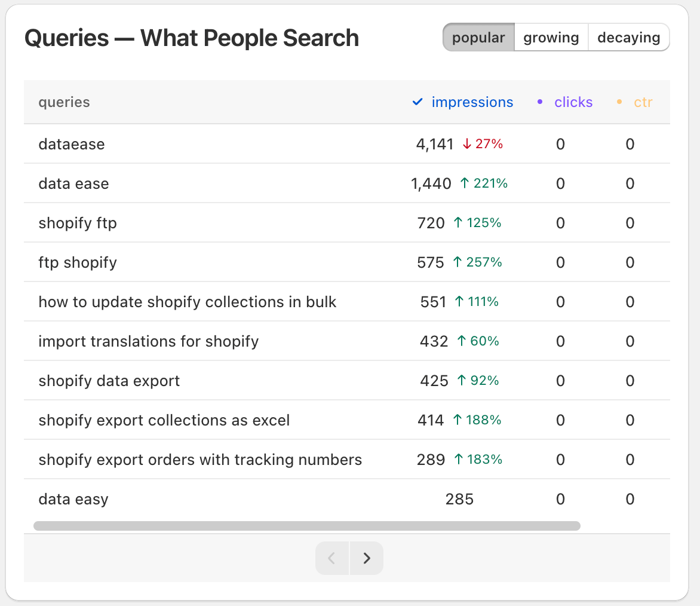
Task: Click the orange dot beside ctr
Action: pos(619,102)
